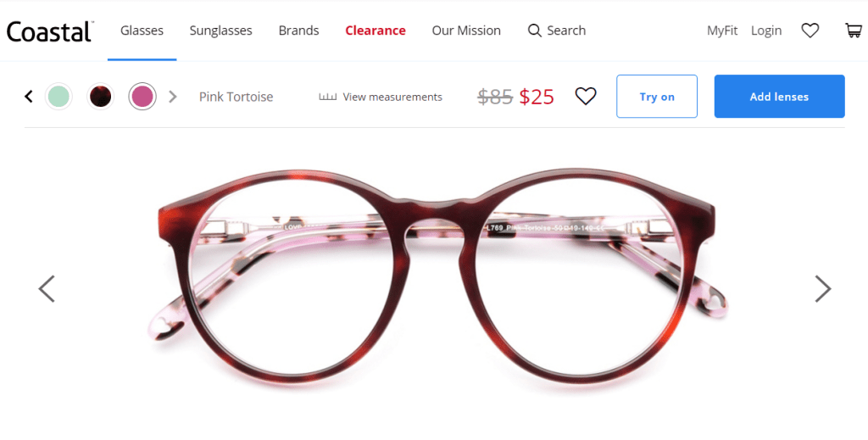Open the Brands menu

click(298, 31)
